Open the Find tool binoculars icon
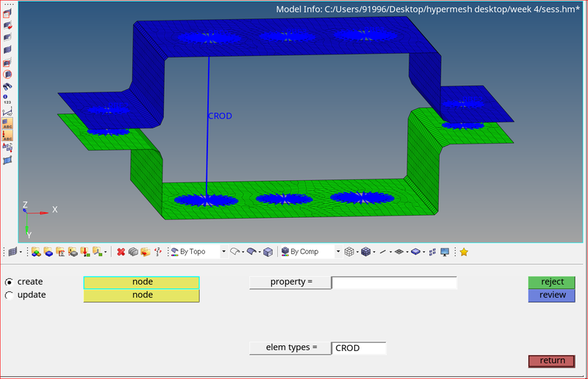This screenshot has width=588, height=379. click(x=7, y=86)
